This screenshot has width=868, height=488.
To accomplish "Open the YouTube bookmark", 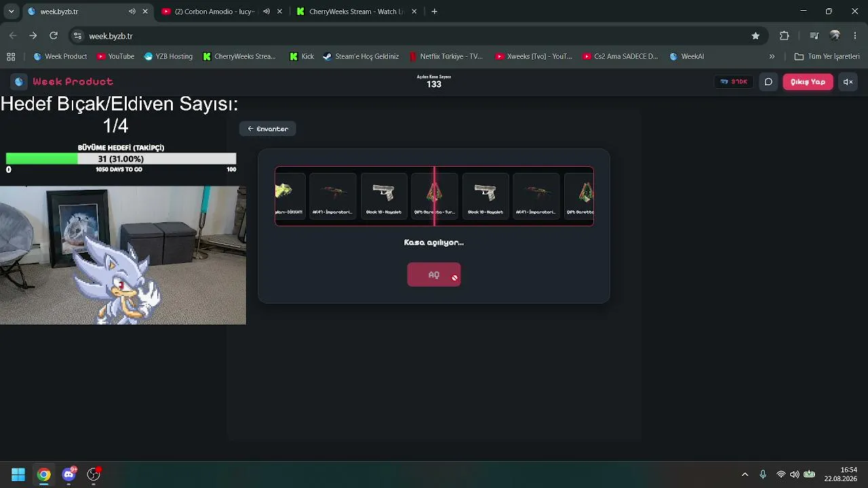I will 115,56.
